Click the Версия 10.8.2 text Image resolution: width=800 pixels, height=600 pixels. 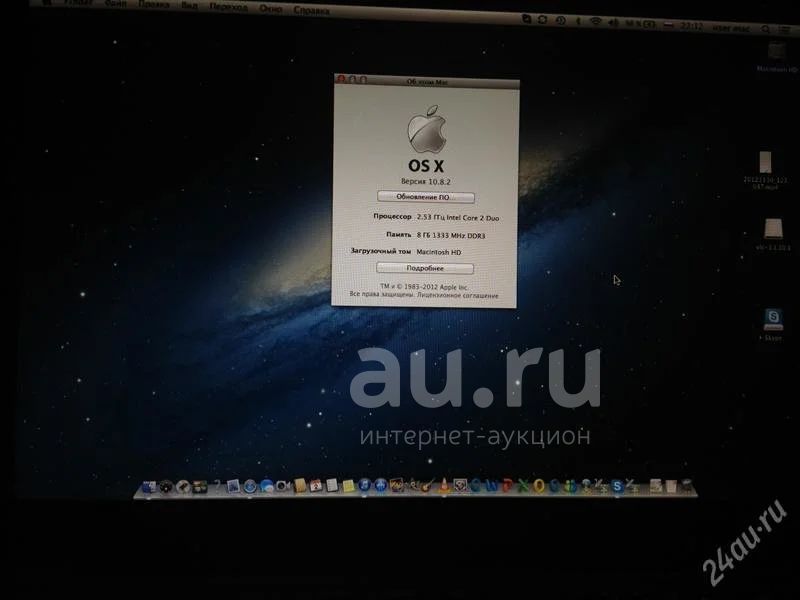click(x=426, y=181)
